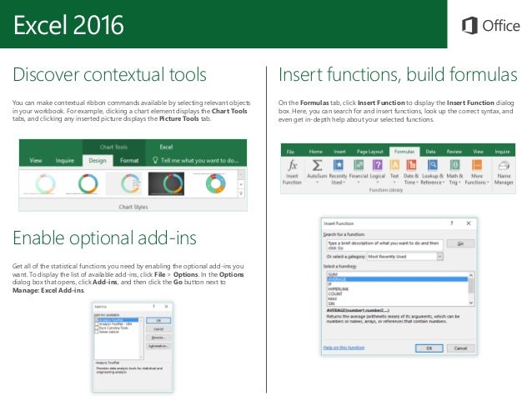Open the Financial functions icon
The height and width of the screenshot is (411, 532).
(359, 165)
